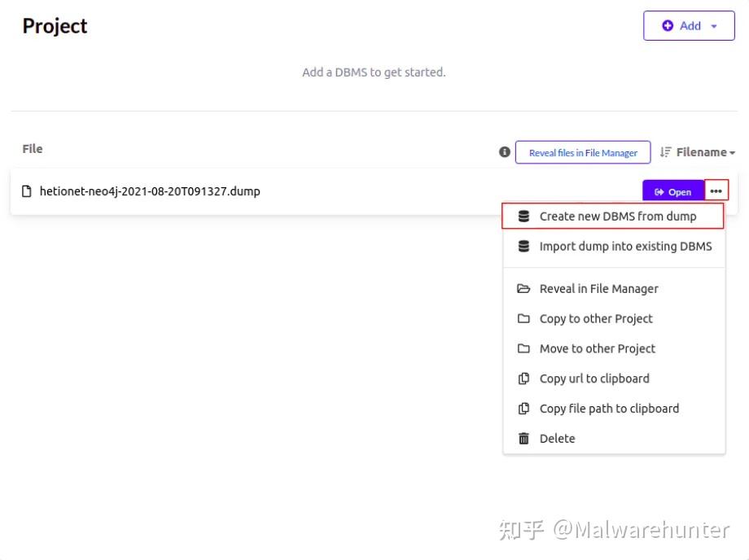
Task: Click the database icon beside "Import dump into existing DBMS"
Action: 523,246
